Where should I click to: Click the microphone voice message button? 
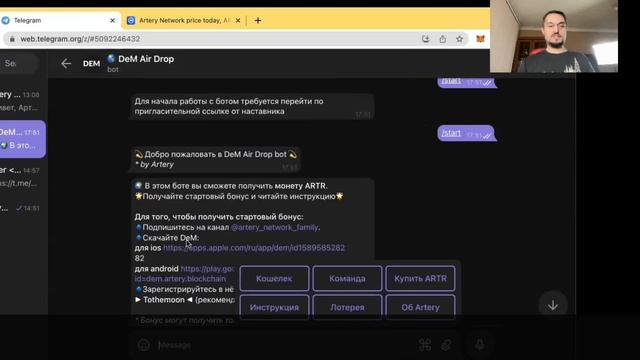(x=480, y=345)
